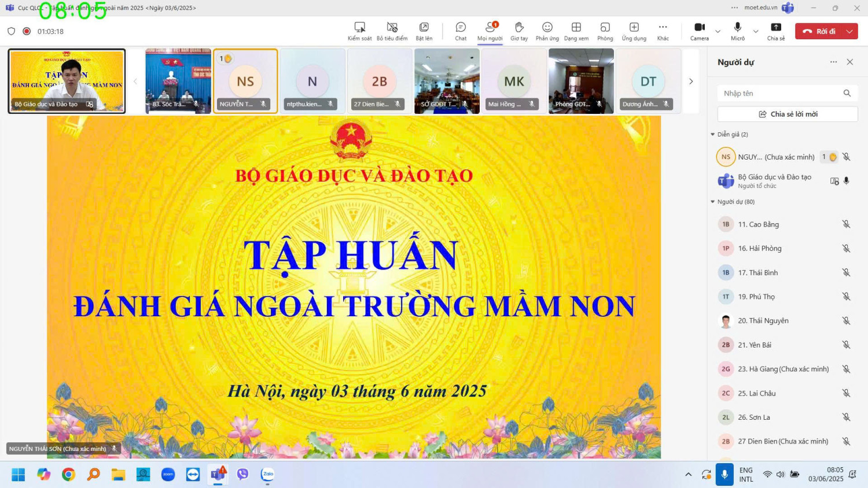868x488 pixels.
Task: Show previous participant thumbnails arrow
Action: [x=135, y=82]
